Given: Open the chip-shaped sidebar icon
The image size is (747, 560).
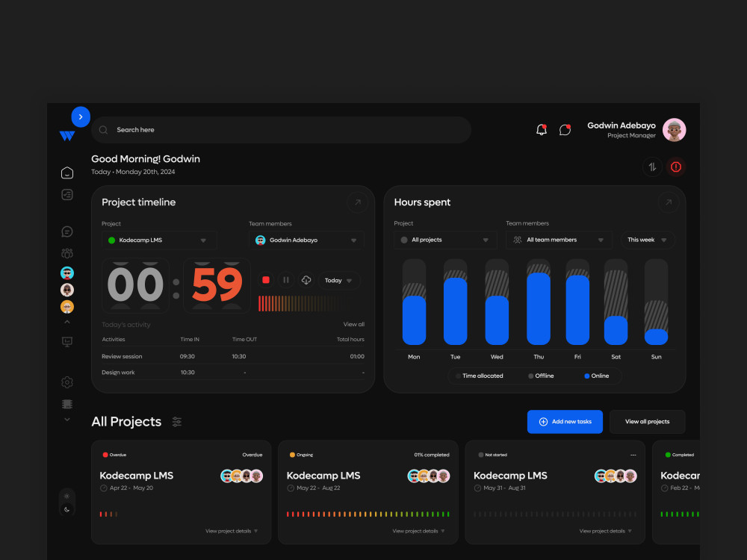Looking at the screenshot, I should pyautogui.click(x=67, y=404).
